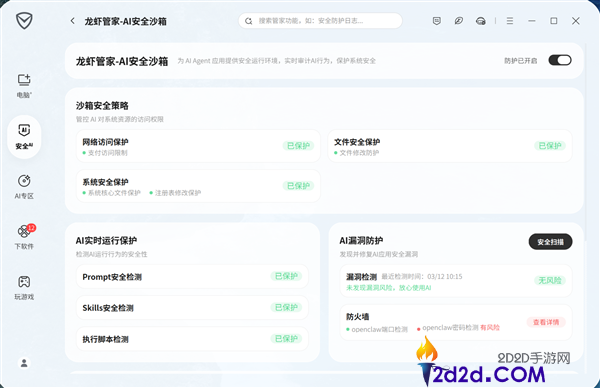Image resolution: width=600 pixels, height=388 pixels.
Task: Select the Prompt安全检测 row
Action: pyautogui.click(x=192, y=277)
